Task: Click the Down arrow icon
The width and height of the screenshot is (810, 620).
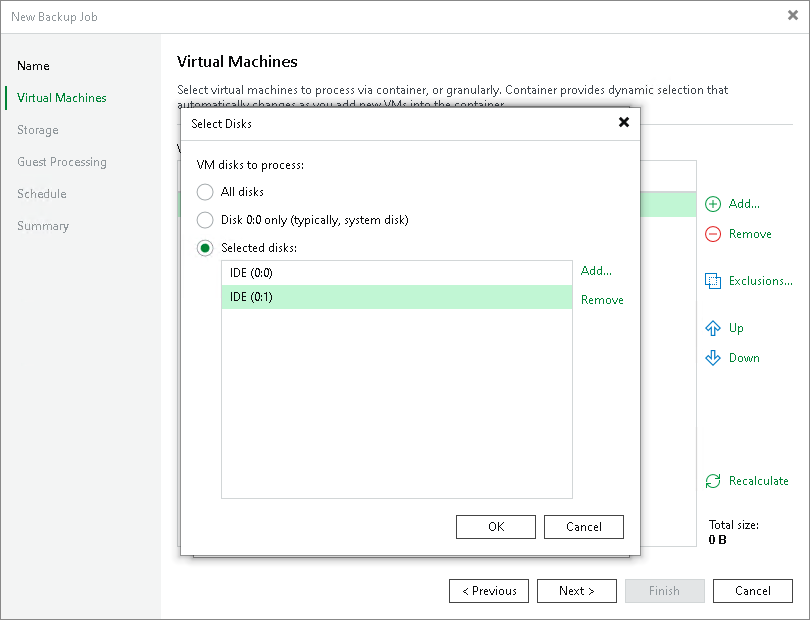Action: pyautogui.click(x=713, y=358)
